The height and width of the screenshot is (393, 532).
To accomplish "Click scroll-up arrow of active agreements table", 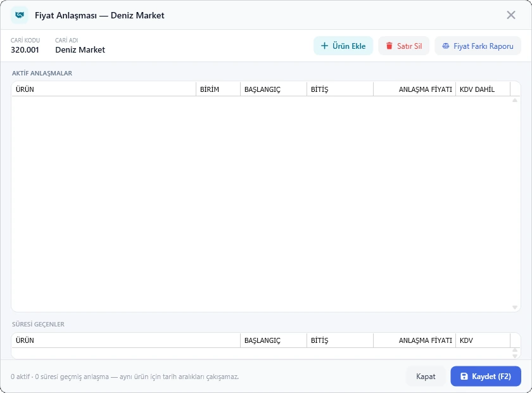I will coord(515,100).
